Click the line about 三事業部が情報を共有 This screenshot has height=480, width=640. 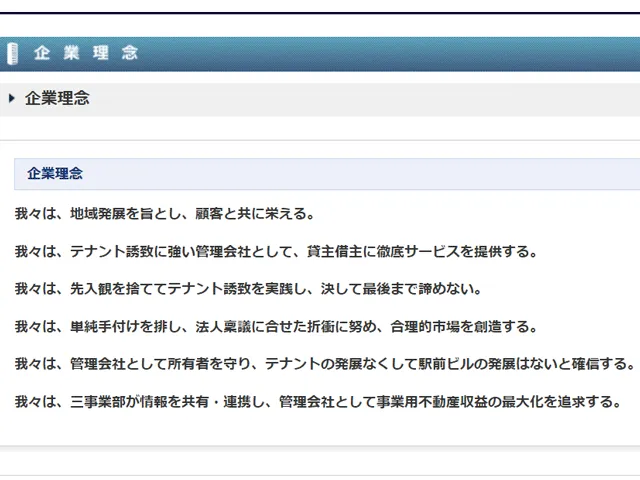[x=318, y=402]
